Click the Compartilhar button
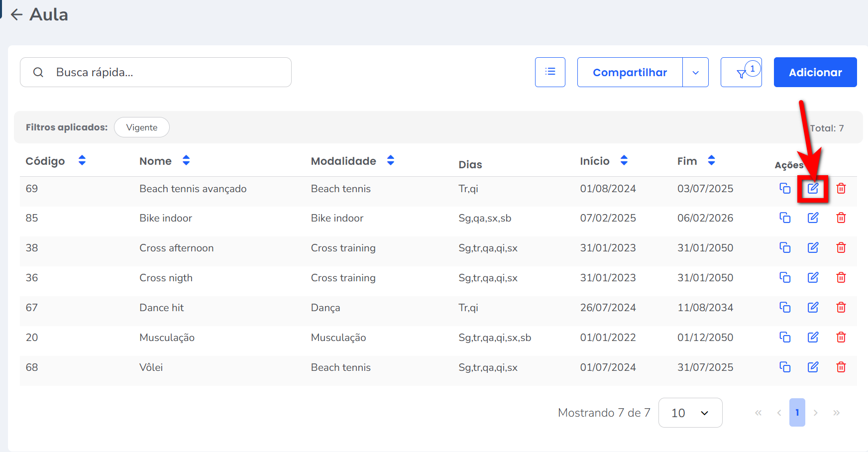The image size is (868, 452). click(630, 72)
